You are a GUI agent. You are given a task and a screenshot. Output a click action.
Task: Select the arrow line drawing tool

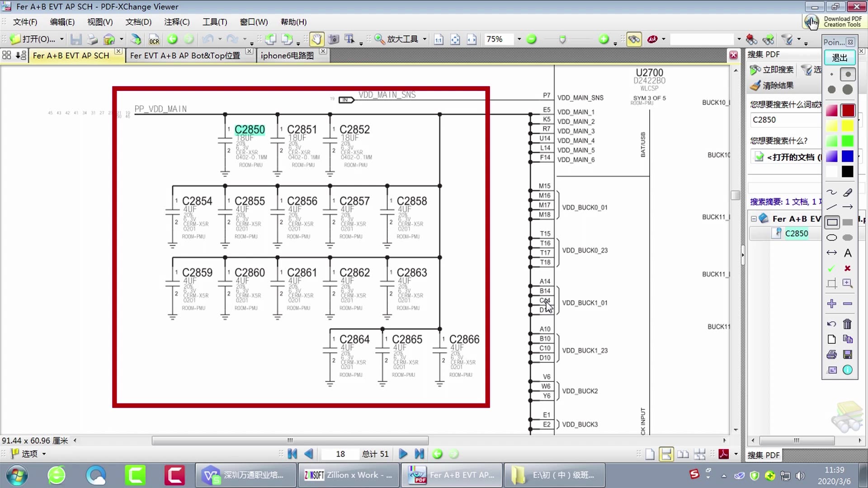pyautogui.click(x=848, y=207)
